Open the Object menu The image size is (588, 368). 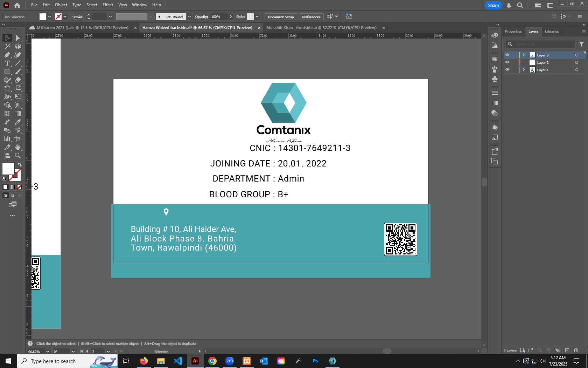pyautogui.click(x=61, y=5)
